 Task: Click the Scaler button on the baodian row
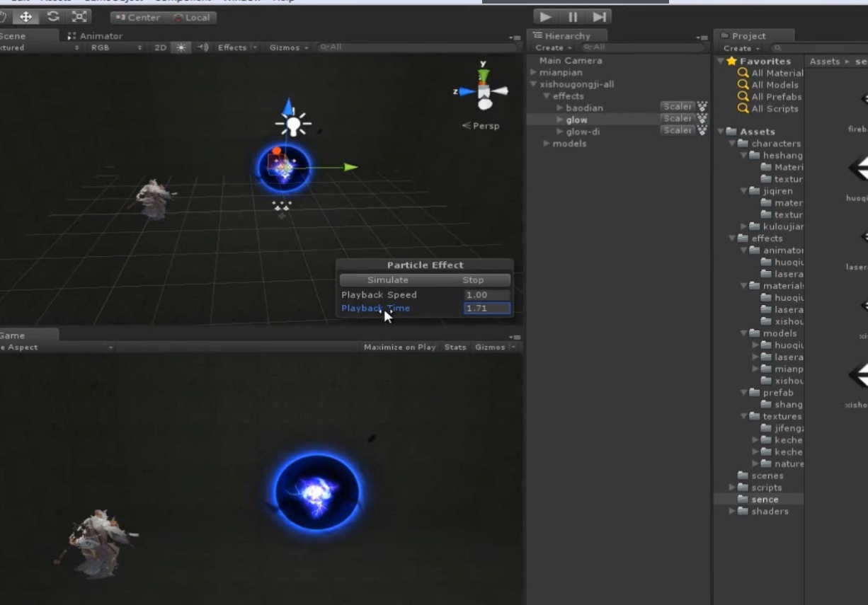tap(677, 107)
